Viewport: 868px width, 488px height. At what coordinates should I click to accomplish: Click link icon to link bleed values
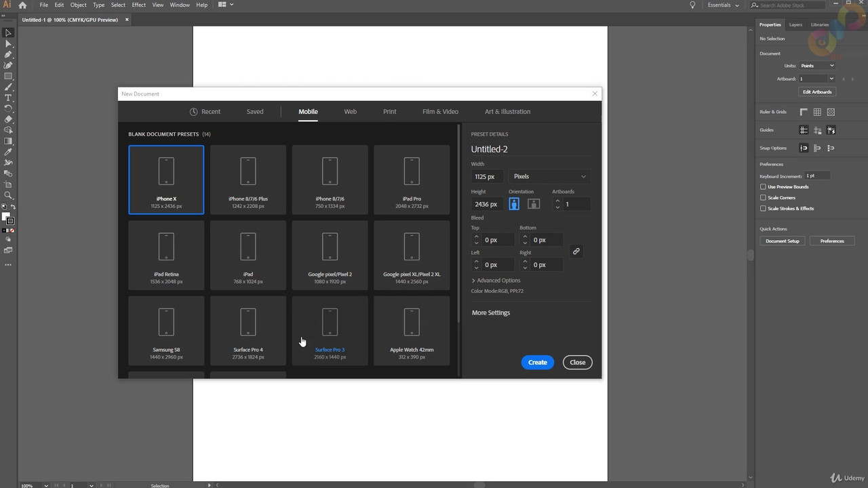(x=576, y=251)
